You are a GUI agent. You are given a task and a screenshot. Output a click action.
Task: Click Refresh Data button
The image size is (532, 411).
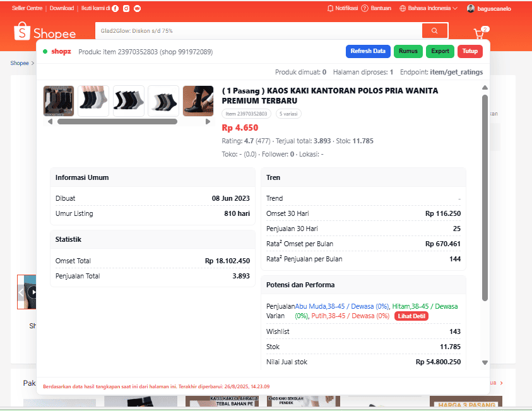pyautogui.click(x=368, y=51)
